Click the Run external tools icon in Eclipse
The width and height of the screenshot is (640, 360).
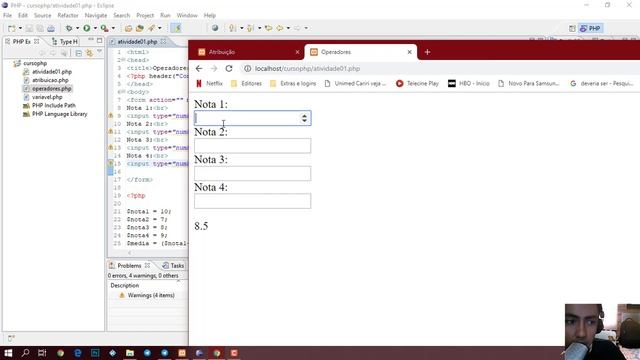[x=104, y=28]
